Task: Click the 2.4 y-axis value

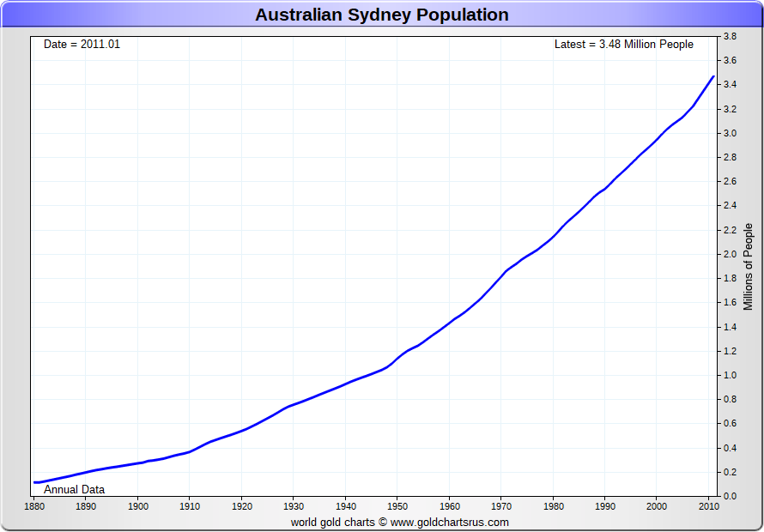Action: coord(730,206)
